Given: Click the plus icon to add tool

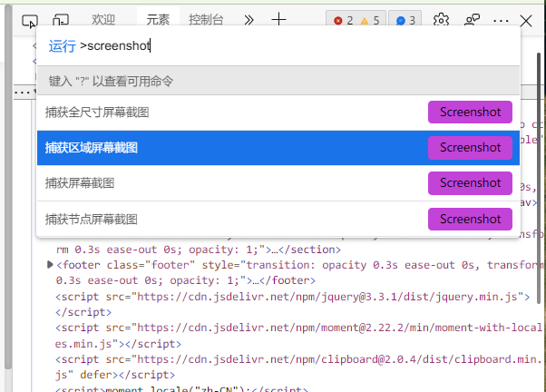Looking at the screenshot, I should [x=278, y=19].
